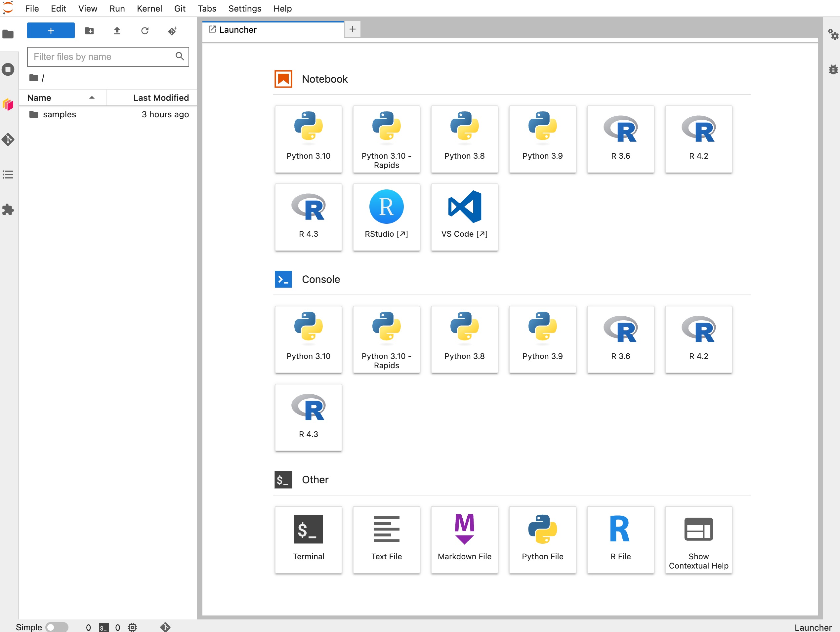Open the File Browser panel
Screen dimensions: 840x632
[8, 34]
